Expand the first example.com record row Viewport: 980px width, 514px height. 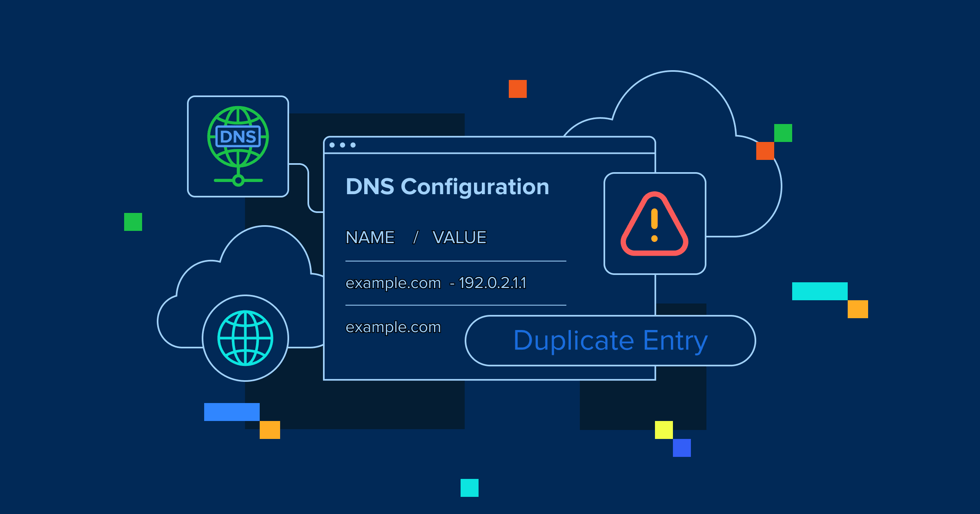click(437, 283)
